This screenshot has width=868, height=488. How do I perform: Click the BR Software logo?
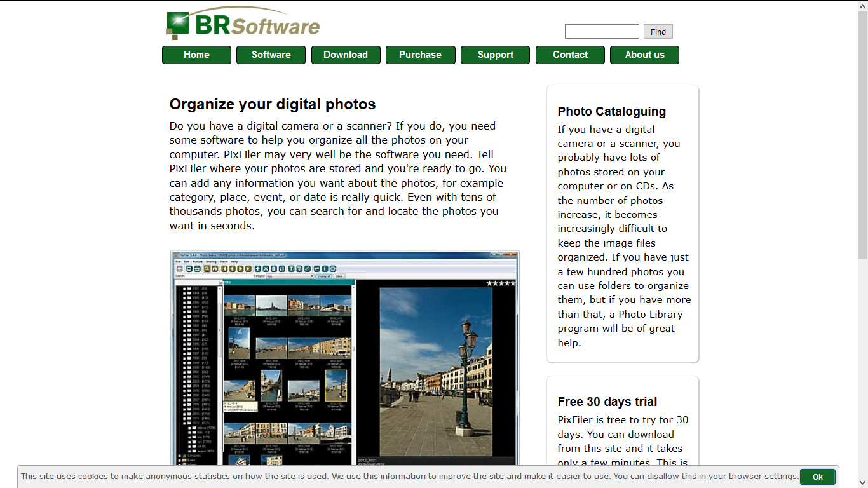point(243,23)
